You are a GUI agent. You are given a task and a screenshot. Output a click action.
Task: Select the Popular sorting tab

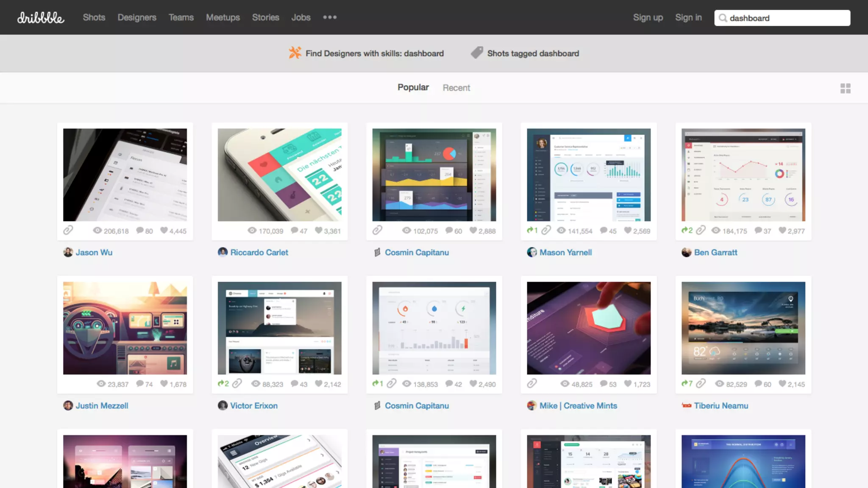(x=413, y=87)
